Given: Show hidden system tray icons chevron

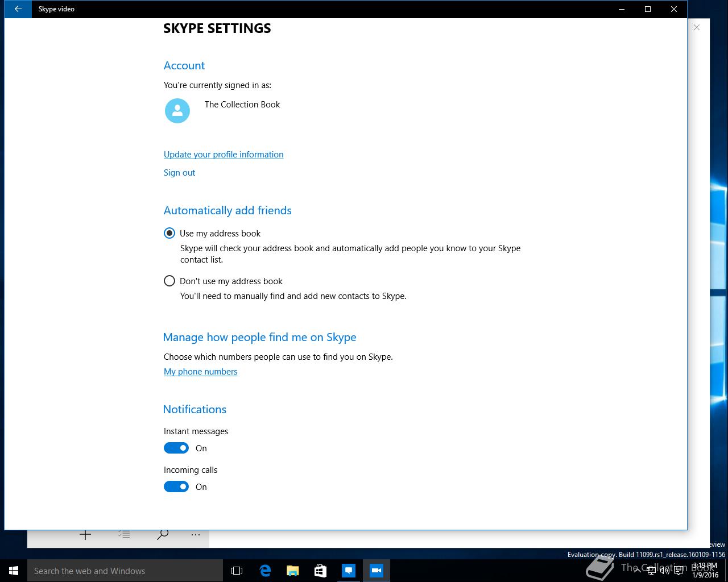Looking at the screenshot, I should (x=637, y=571).
